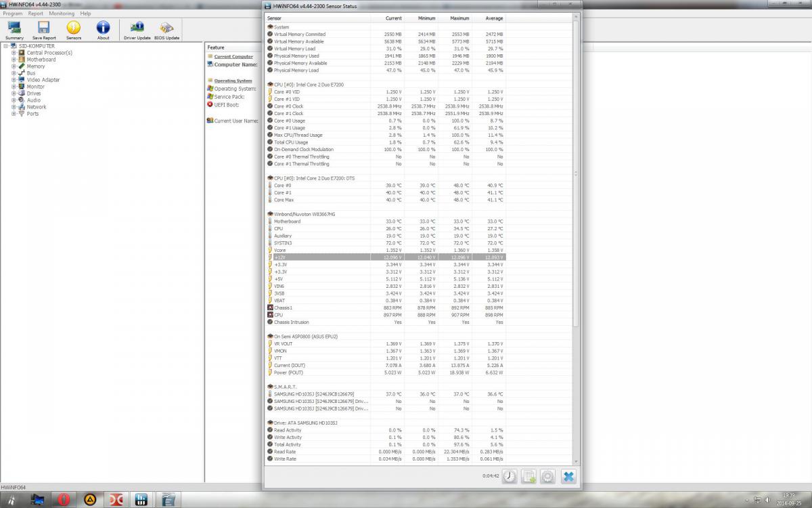Screen dimensions: 812x508
Task: Show the About info icon
Action: (103, 30)
